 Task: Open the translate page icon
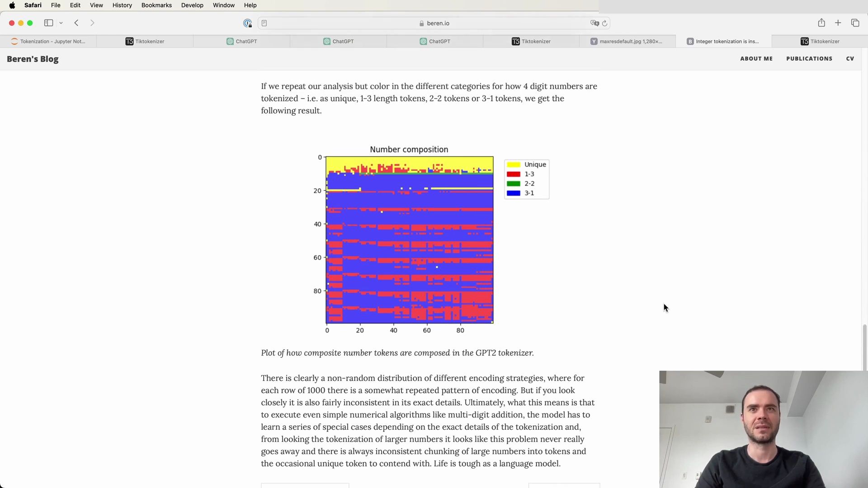pos(594,23)
